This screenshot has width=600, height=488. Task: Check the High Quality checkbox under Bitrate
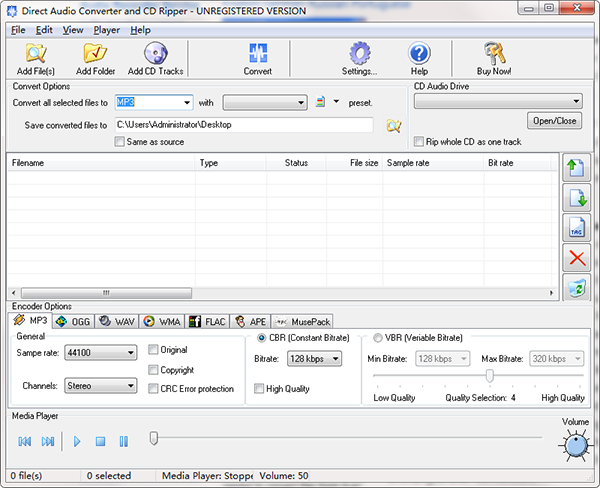pos(259,388)
